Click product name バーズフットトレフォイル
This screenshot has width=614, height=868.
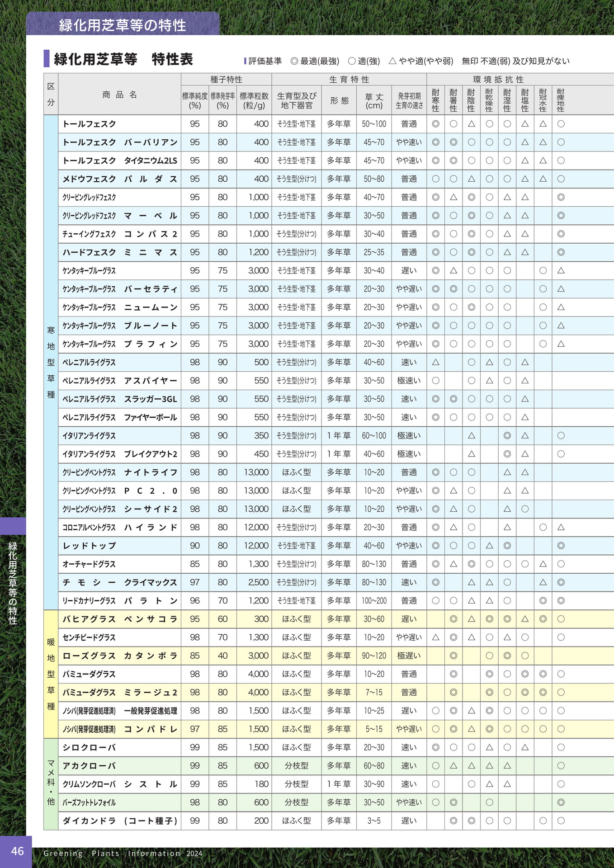pyautogui.click(x=89, y=802)
